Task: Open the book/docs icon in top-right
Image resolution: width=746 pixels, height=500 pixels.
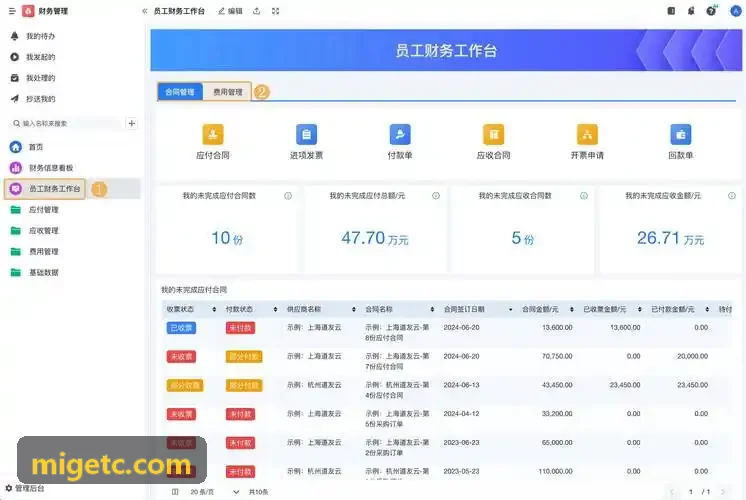Action: tap(671, 11)
